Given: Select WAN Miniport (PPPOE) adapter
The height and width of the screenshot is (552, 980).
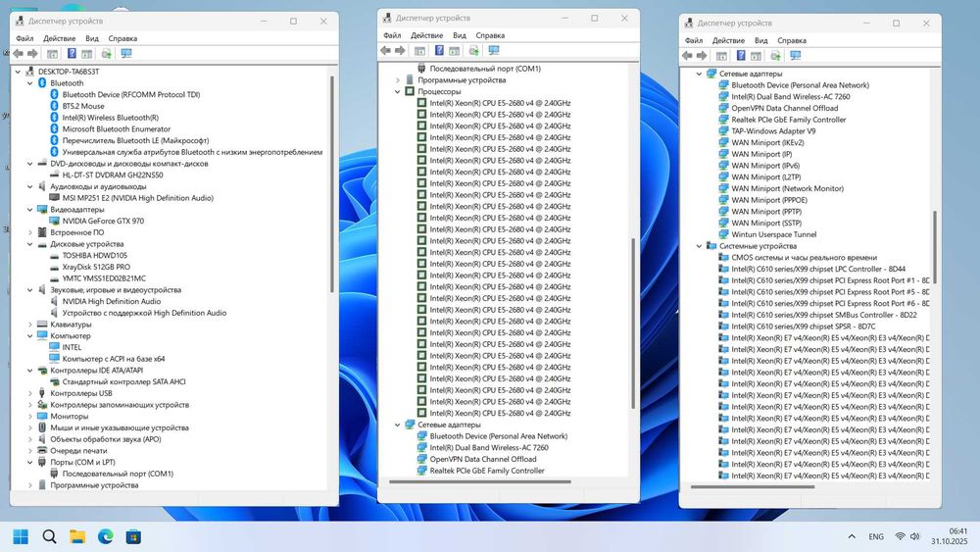Looking at the screenshot, I should click(x=769, y=200).
